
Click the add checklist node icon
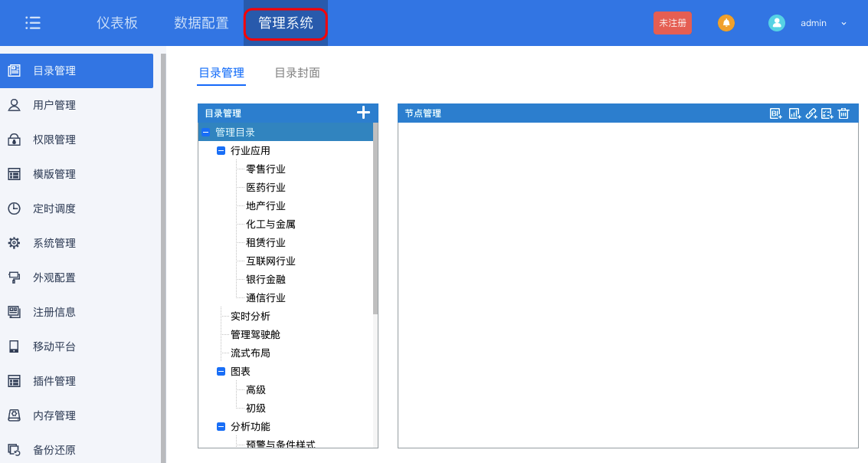[827, 113]
